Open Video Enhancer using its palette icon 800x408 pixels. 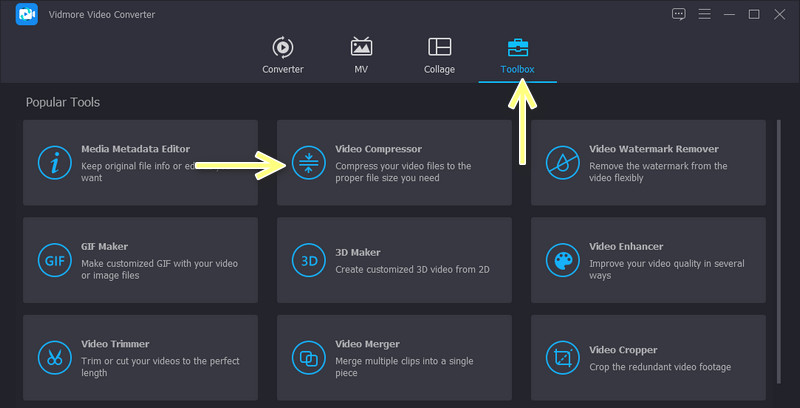[562, 260]
